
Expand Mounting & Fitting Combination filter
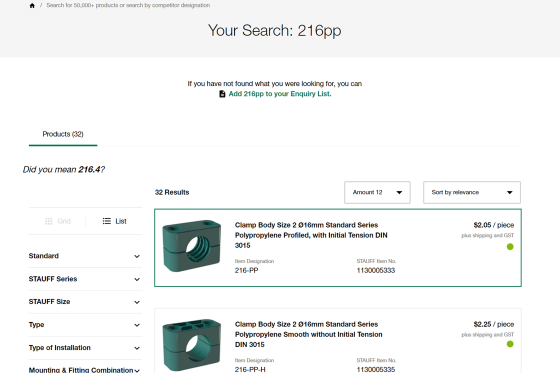85,370
